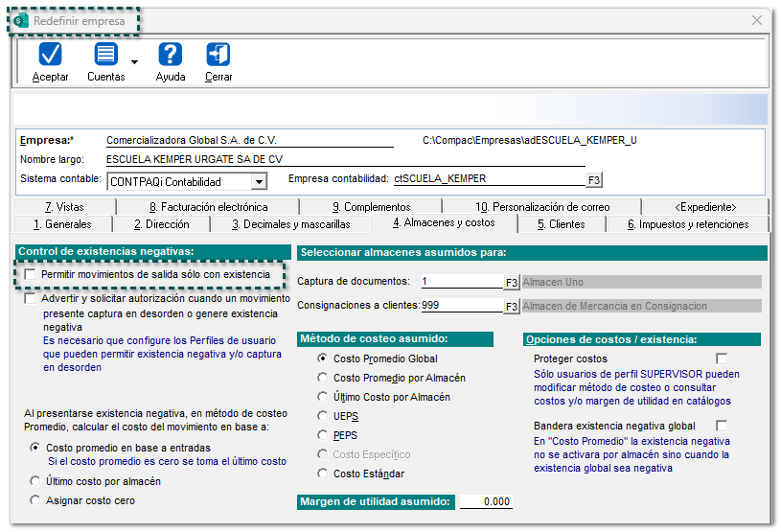Click F3 button beside Empresa contabilidad

pyautogui.click(x=594, y=179)
